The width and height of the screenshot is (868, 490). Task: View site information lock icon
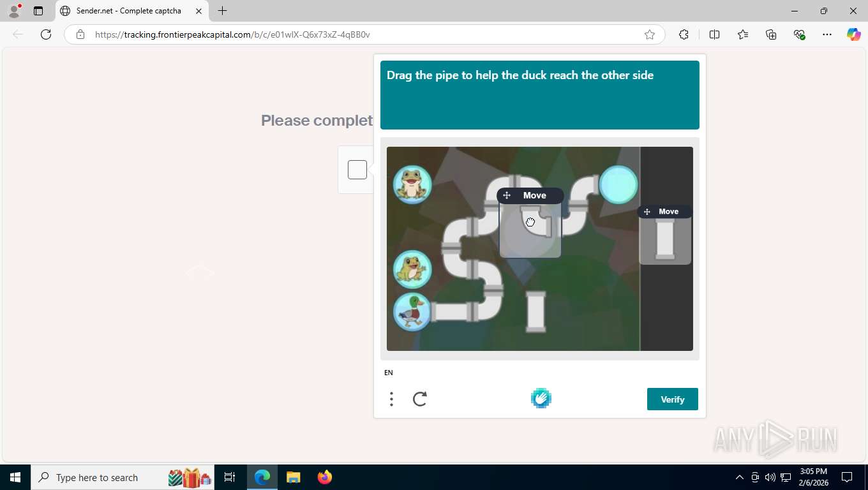click(x=80, y=34)
